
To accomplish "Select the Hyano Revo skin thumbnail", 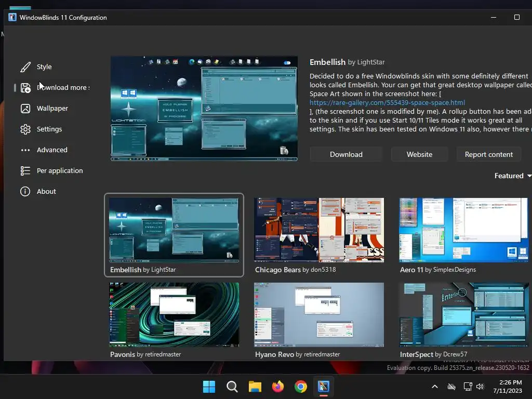I will (319, 315).
